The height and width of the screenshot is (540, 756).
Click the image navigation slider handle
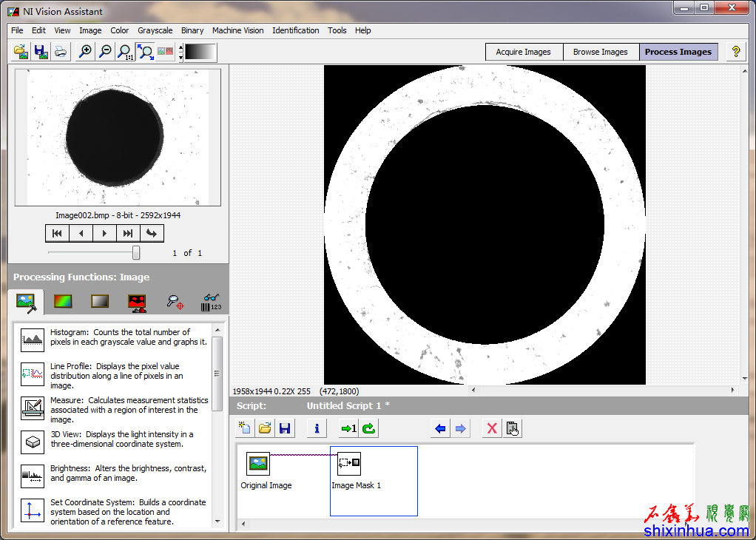(136, 253)
